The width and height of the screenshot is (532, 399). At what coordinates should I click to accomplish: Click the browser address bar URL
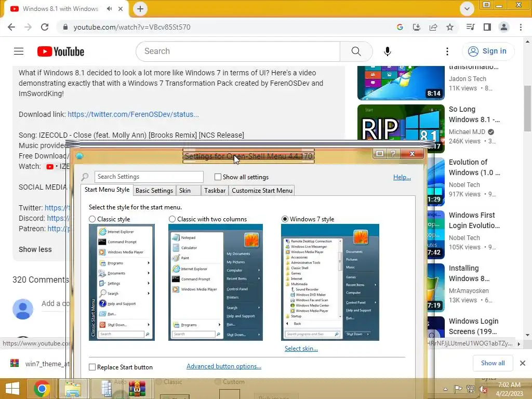tap(132, 27)
